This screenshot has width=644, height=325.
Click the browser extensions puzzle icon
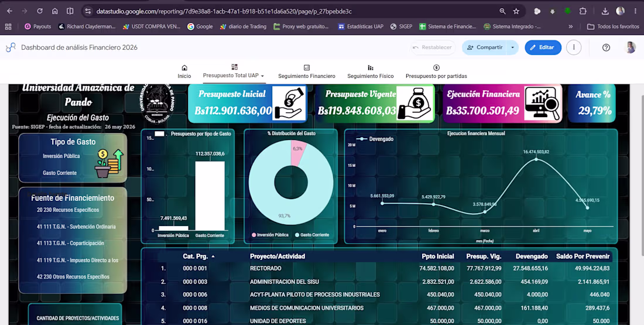click(x=583, y=11)
